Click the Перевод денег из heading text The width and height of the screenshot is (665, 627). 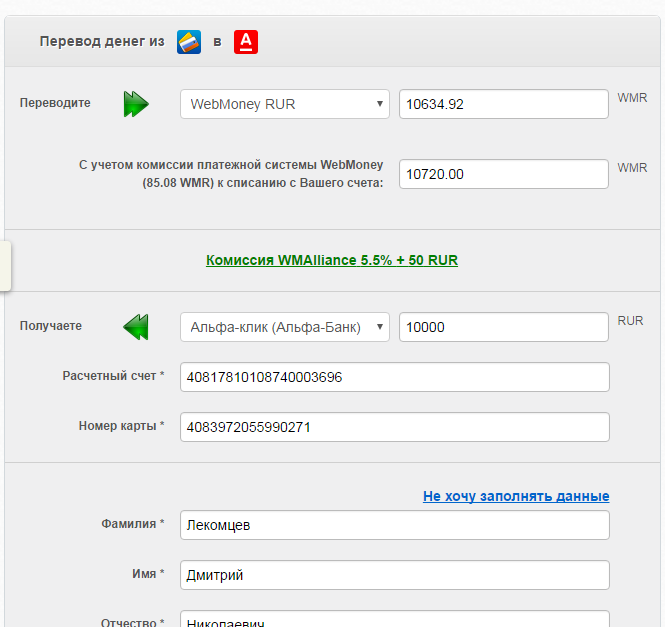point(102,41)
